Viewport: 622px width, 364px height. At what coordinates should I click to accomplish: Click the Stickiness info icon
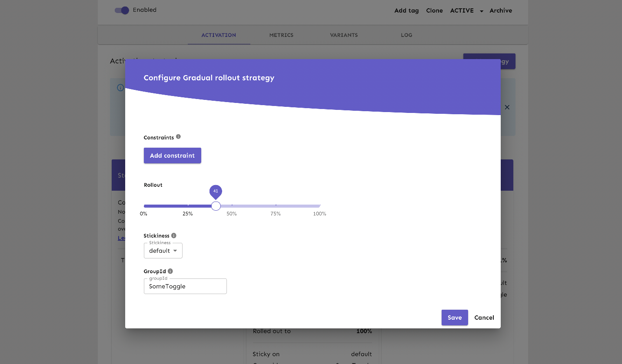[x=174, y=235]
